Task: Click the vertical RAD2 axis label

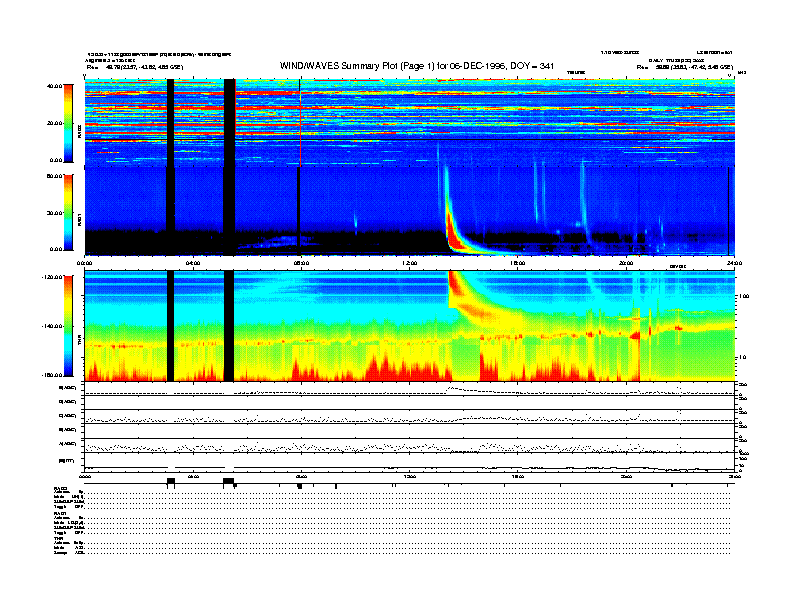Action: point(79,132)
